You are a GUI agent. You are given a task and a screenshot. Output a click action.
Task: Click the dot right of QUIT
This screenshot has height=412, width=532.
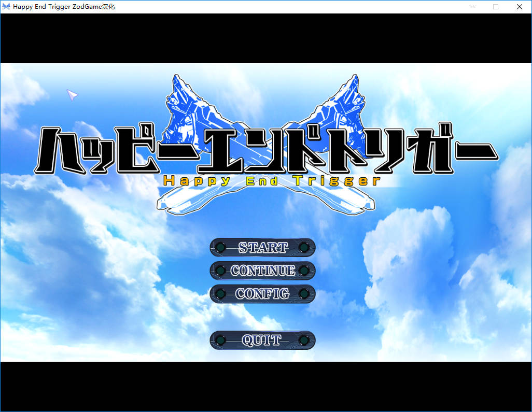pos(304,340)
